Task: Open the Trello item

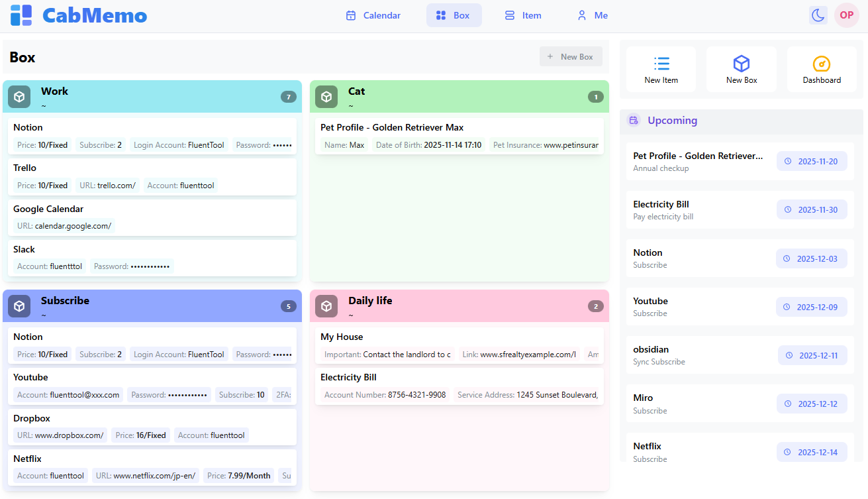Action: coord(152,177)
